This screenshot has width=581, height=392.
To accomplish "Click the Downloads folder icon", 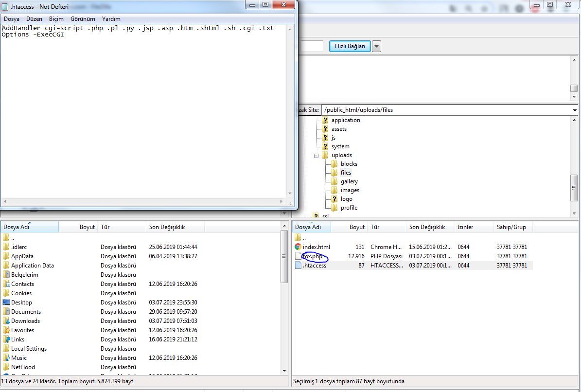I will 6,321.
